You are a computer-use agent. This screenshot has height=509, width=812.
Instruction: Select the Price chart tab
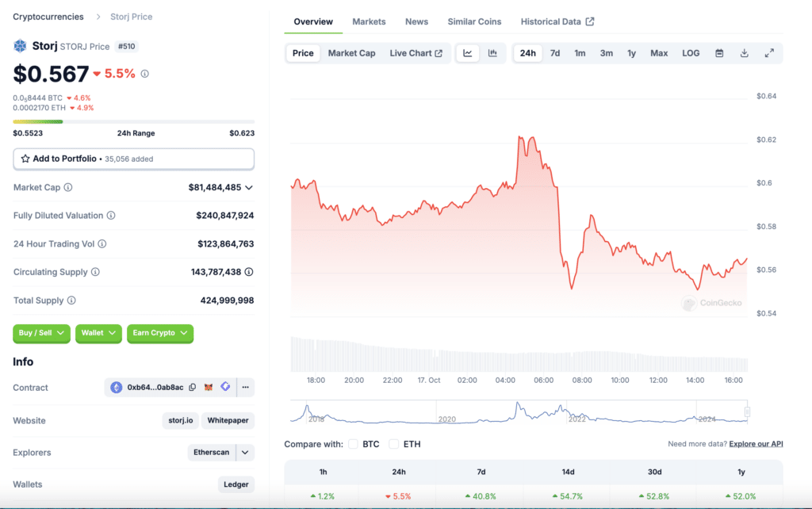tap(303, 53)
